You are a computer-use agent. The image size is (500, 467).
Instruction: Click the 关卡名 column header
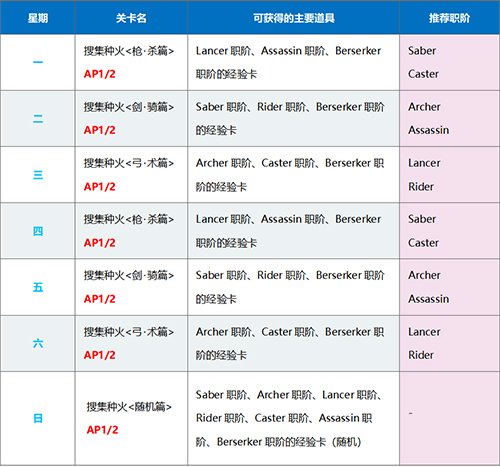[x=131, y=18]
